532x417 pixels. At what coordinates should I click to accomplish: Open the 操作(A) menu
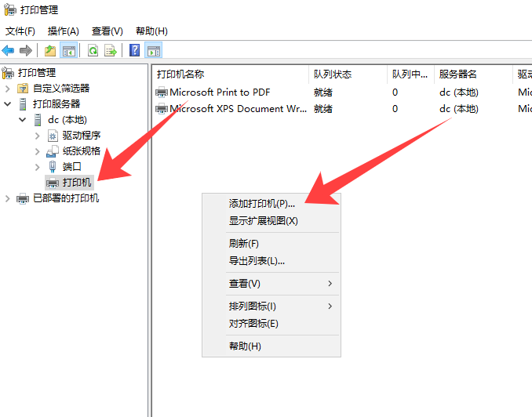click(x=63, y=31)
